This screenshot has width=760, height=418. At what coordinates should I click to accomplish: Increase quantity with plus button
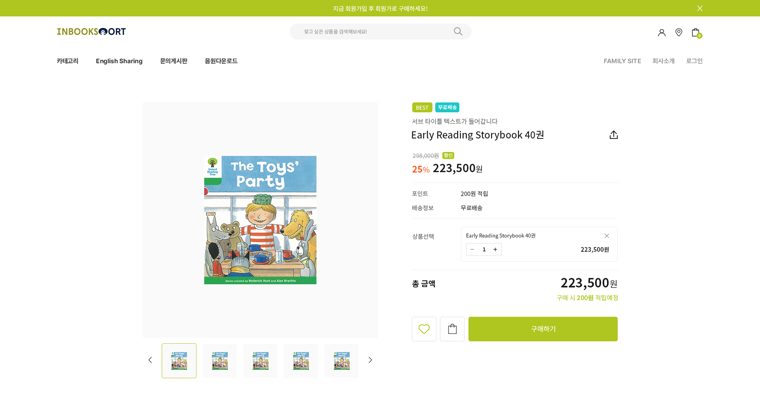(495, 249)
